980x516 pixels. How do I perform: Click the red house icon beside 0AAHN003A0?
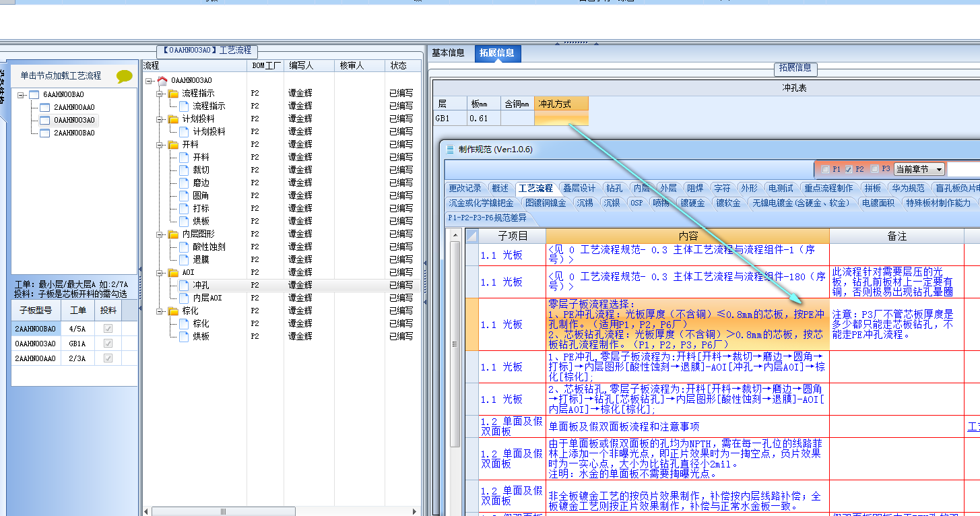pyautogui.click(x=162, y=80)
